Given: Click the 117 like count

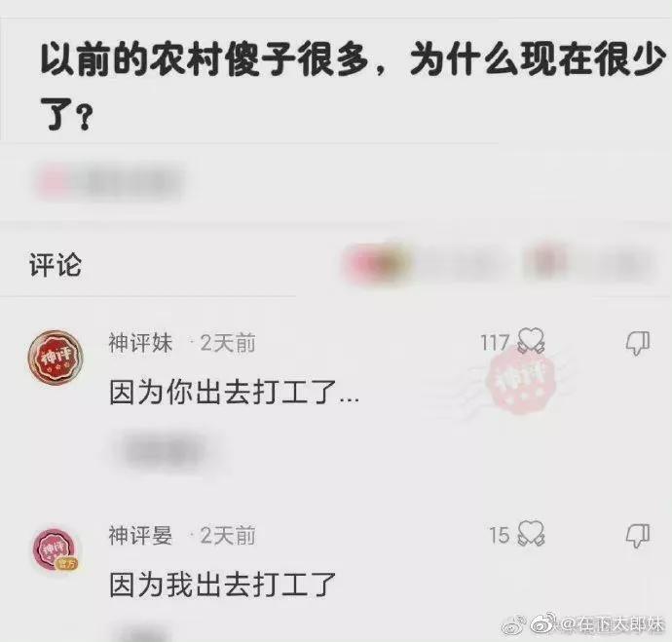Looking at the screenshot, I should point(495,343).
